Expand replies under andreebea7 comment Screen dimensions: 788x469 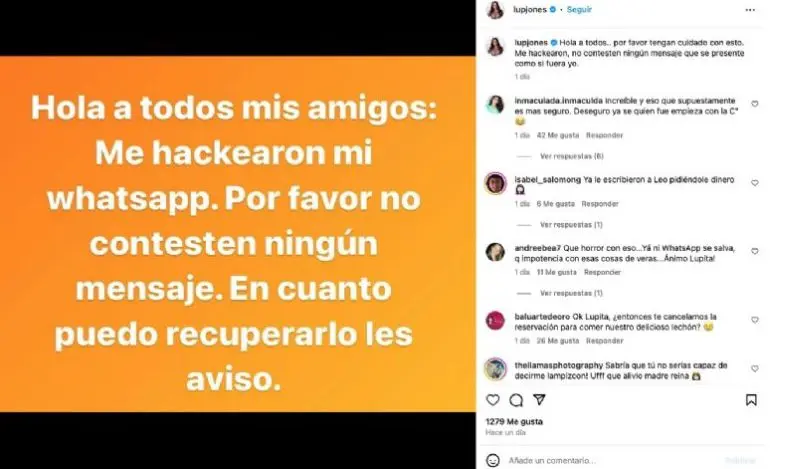[571, 293]
